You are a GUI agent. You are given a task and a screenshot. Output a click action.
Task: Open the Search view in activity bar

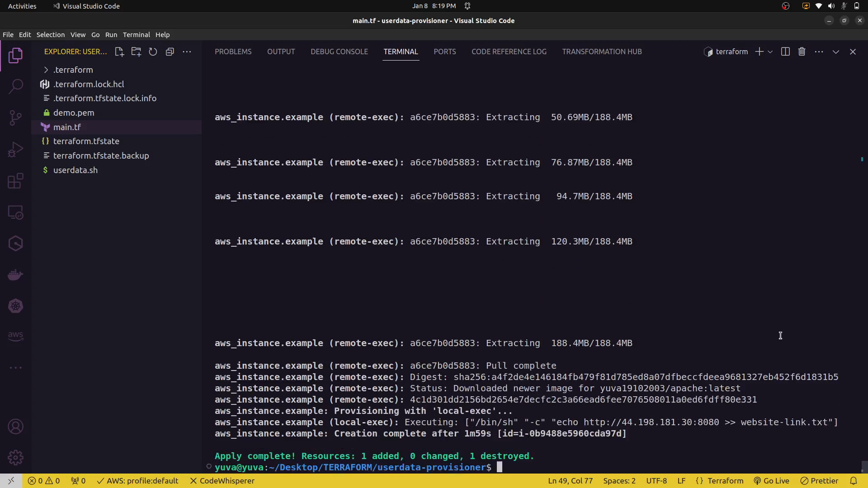[16, 86]
